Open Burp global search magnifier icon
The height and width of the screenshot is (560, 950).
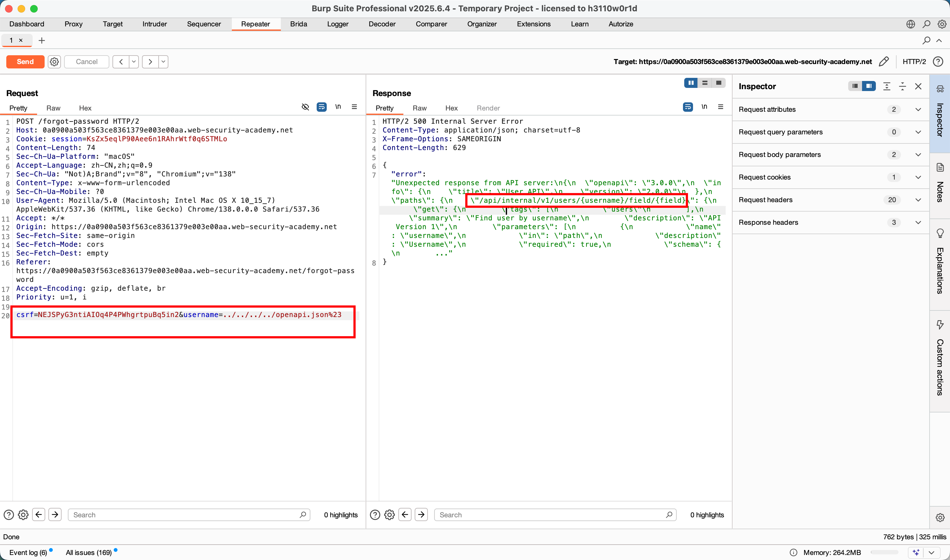[926, 24]
